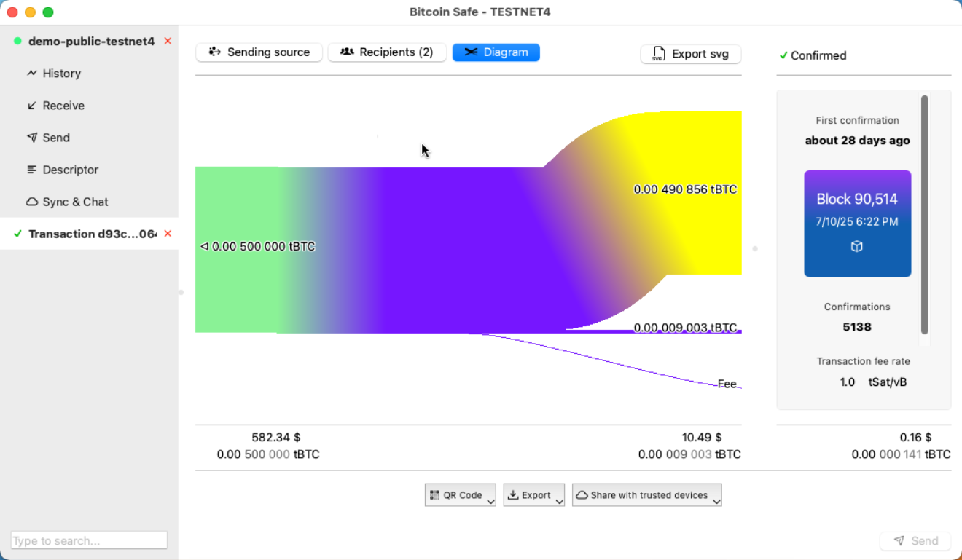Image resolution: width=962 pixels, height=560 pixels.
Task: Click the confirmation panel vertical scrollbar
Action: pyautogui.click(x=925, y=215)
